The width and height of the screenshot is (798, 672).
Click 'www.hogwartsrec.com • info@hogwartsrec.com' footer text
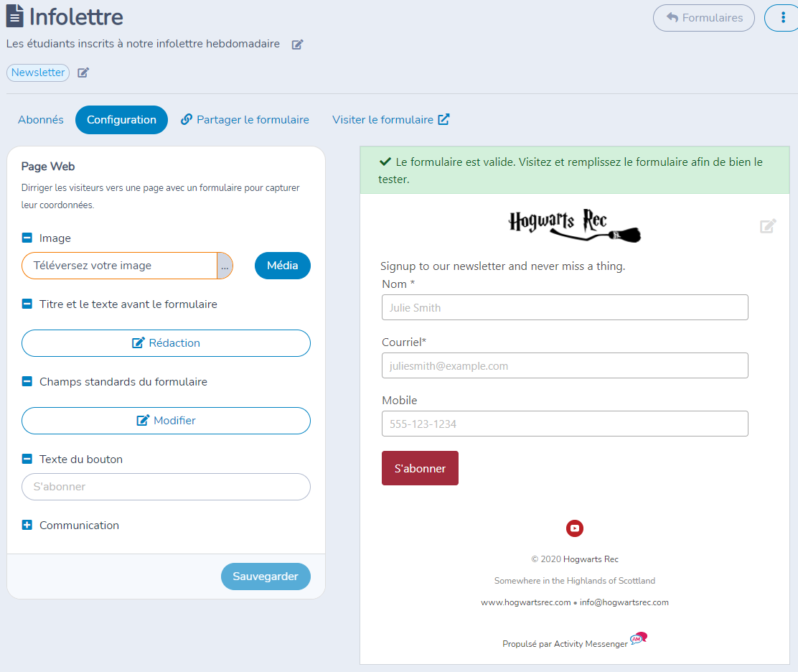[x=575, y=602]
